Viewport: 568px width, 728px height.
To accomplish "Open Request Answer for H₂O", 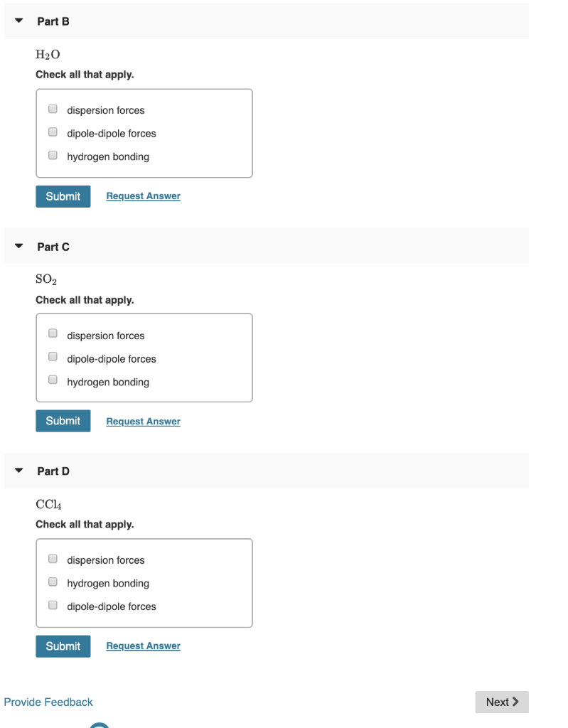I will point(143,196).
